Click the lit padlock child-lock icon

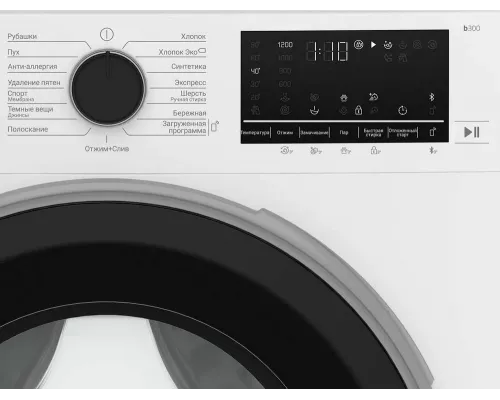(358, 110)
